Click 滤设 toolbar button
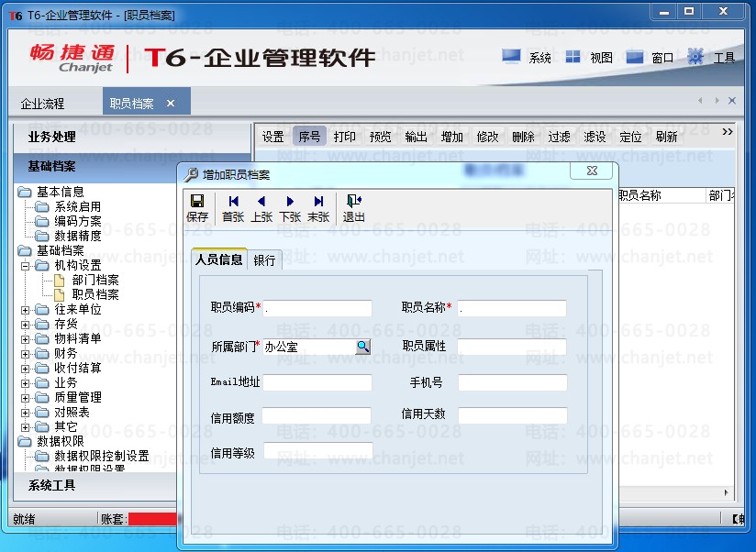 [x=595, y=137]
